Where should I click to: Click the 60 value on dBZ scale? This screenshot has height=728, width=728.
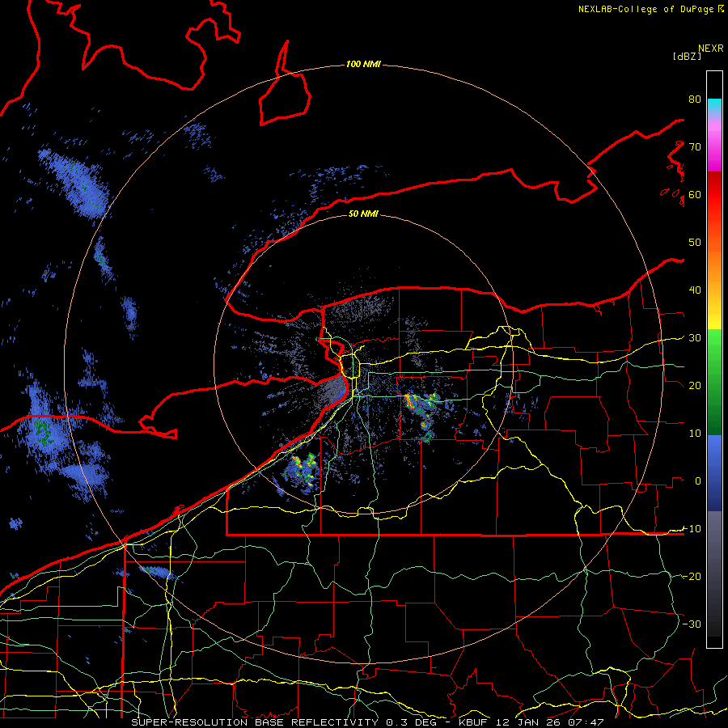pyautogui.click(x=695, y=195)
